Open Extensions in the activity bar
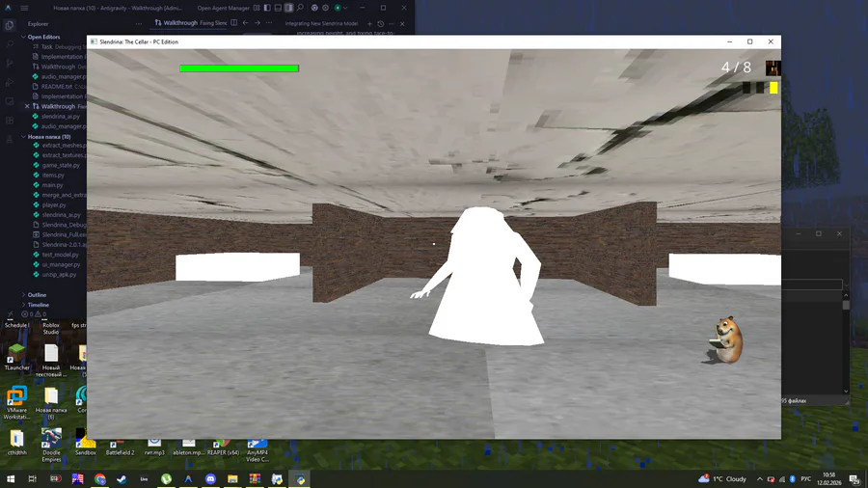This screenshot has height=488, width=868. pyautogui.click(x=10, y=120)
